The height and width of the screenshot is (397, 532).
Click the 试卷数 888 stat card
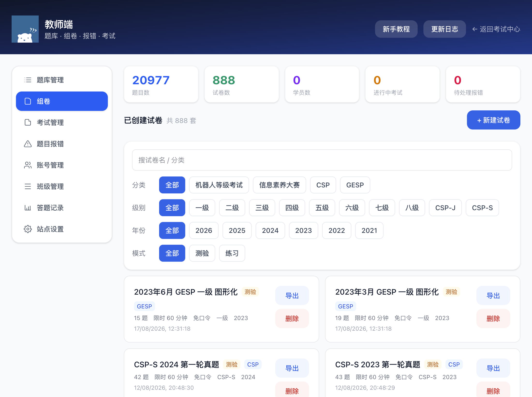[x=242, y=84]
